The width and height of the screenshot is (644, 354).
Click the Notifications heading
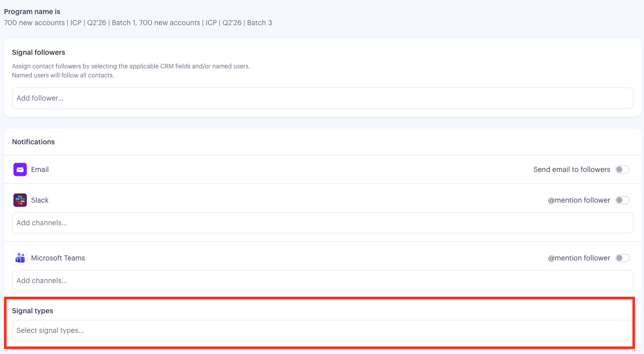[x=33, y=142]
